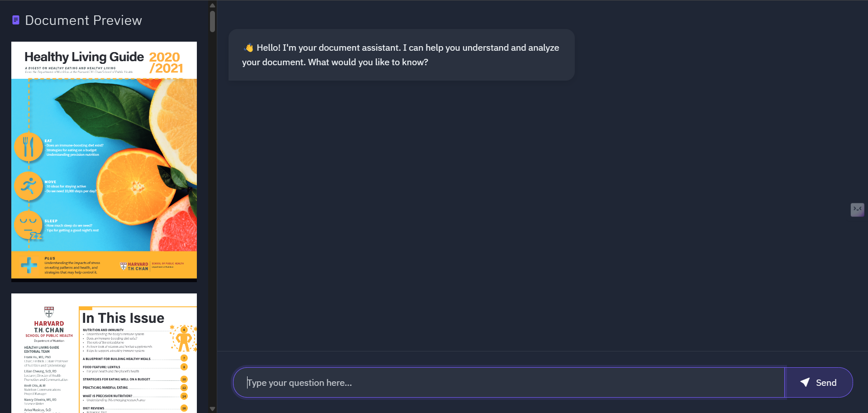Click the Document Preview heading
This screenshot has width=868, height=413.
point(84,20)
